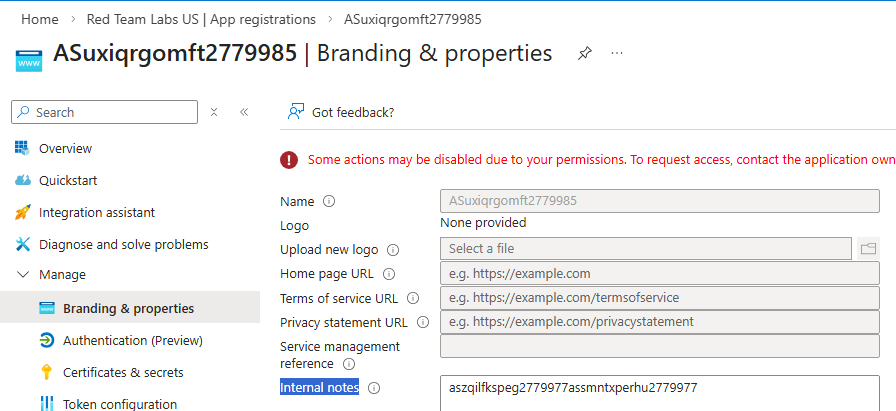Viewport: 896px width, 411px height.
Task: Open Certificates & secrets
Action: (x=123, y=372)
